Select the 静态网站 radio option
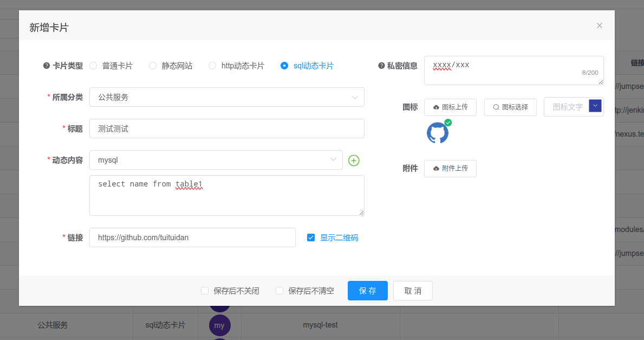 click(x=153, y=66)
